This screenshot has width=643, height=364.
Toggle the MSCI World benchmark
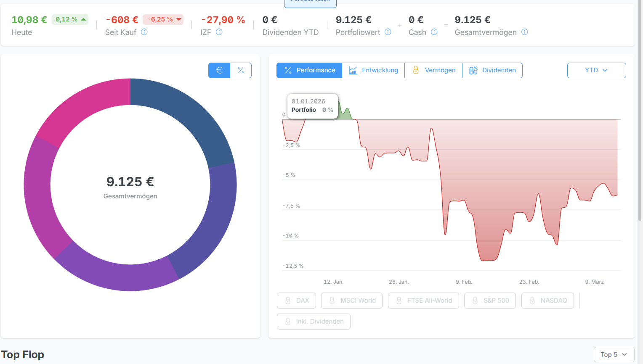[x=352, y=301]
